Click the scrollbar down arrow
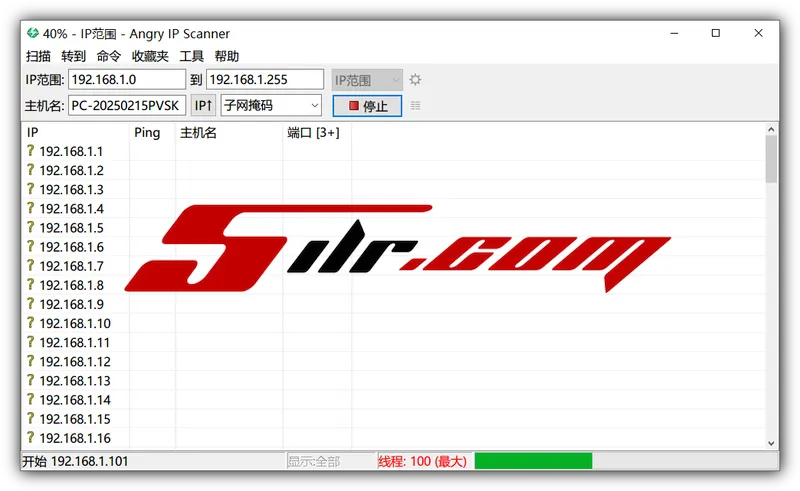 pyautogui.click(x=771, y=443)
